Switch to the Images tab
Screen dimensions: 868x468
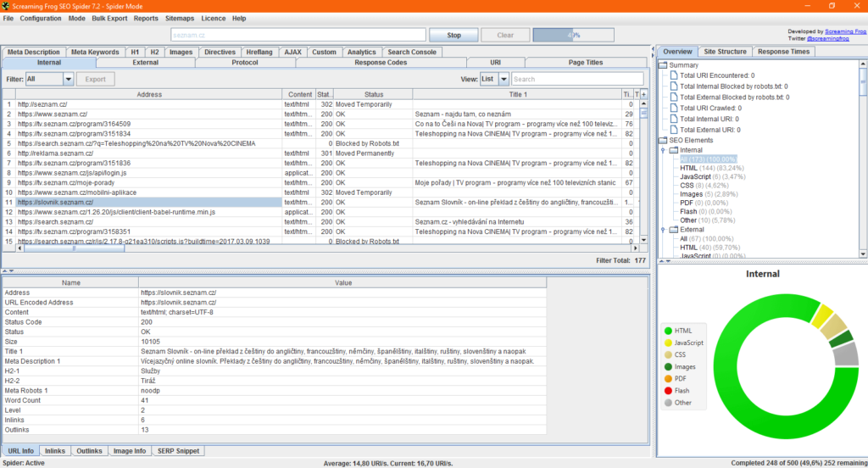(x=181, y=52)
